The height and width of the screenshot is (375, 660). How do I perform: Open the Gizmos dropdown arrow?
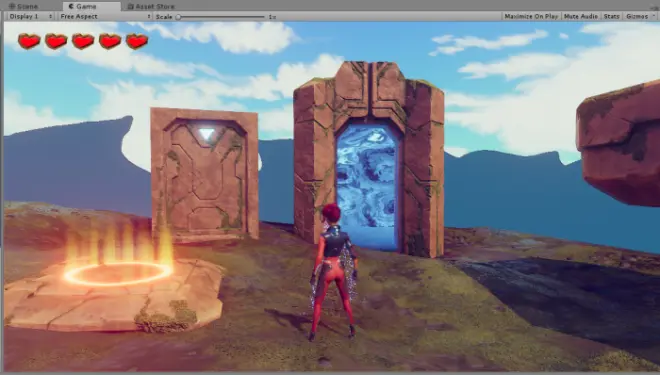(654, 16)
